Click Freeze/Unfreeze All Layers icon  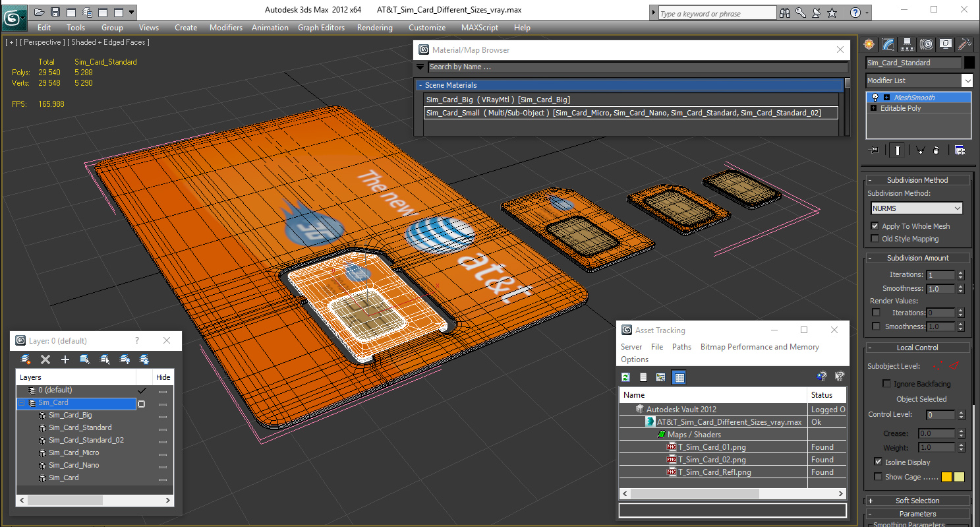coord(144,359)
